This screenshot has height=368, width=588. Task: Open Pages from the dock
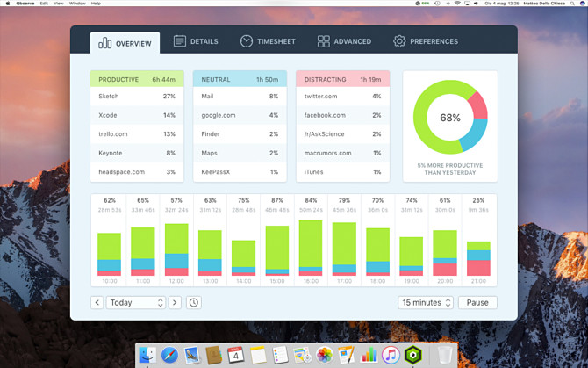pos(346,355)
